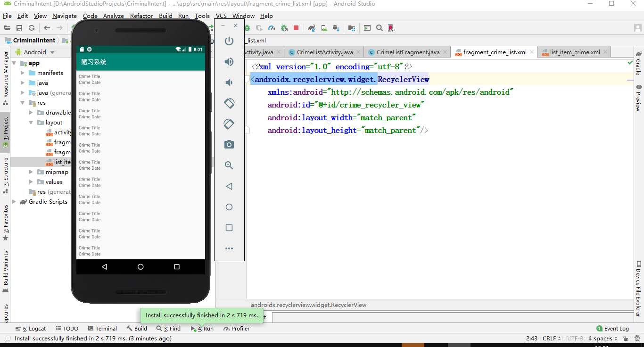Viewport: 644px width, 347px height.
Task: Collapse the app module tree node
Action: click(14, 63)
